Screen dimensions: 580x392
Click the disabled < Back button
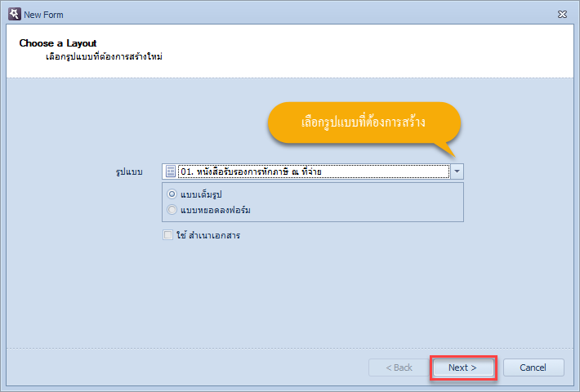pos(399,367)
